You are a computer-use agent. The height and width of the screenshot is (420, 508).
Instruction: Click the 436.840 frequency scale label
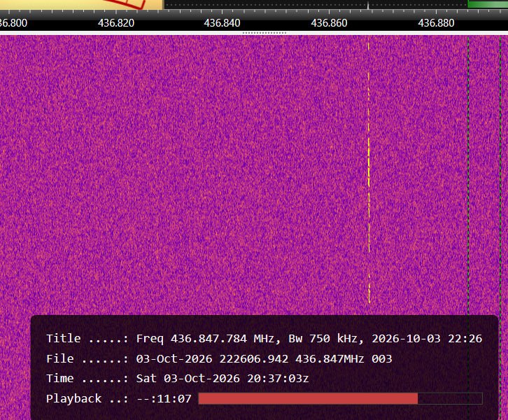click(x=223, y=23)
